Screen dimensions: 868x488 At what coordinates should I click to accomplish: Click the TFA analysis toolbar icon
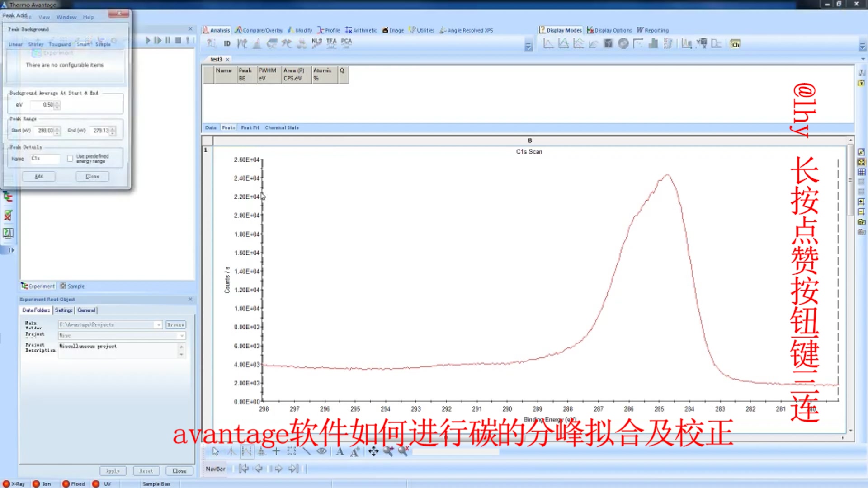332,43
